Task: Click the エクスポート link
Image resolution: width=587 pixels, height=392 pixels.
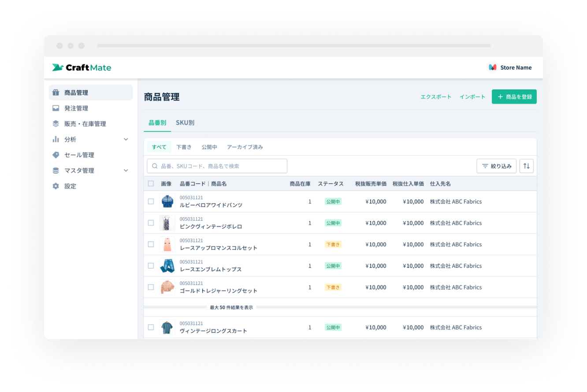Action: pyautogui.click(x=436, y=97)
